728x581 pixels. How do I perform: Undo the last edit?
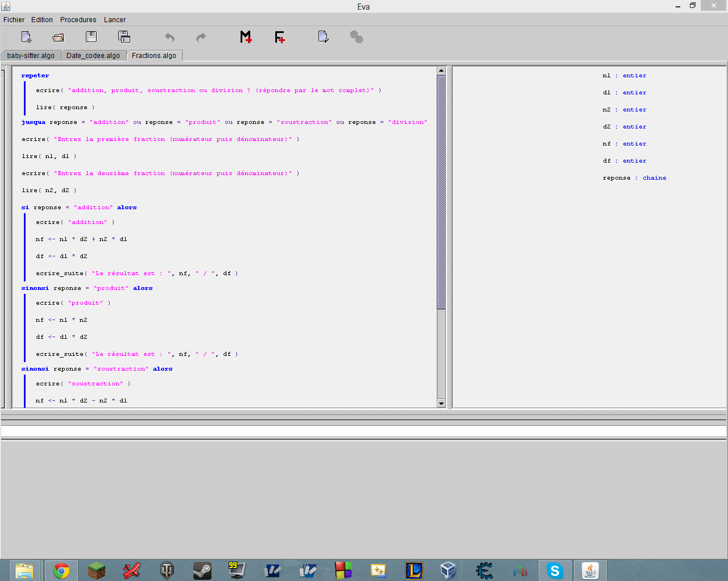169,38
